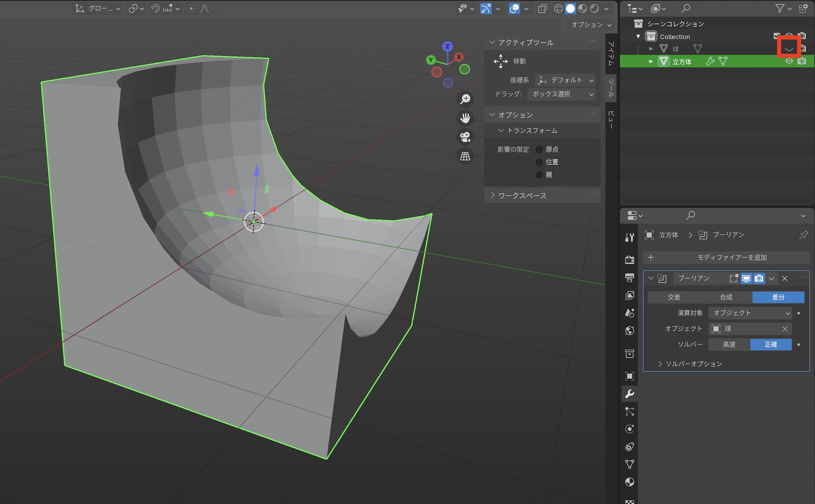This screenshot has width=815, height=504.
Task: Switch to the ビュー sidebar tab
Action: click(611, 120)
